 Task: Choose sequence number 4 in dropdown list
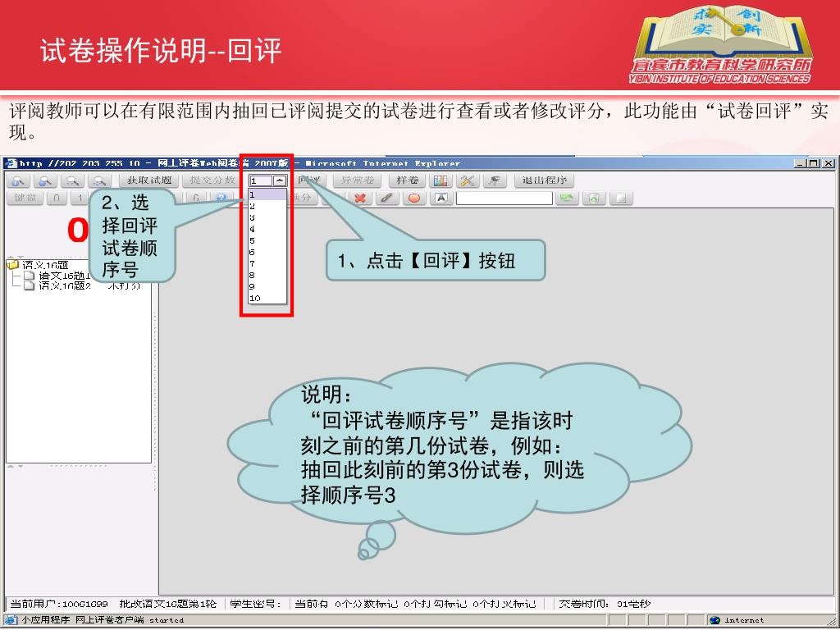coord(267,230)
